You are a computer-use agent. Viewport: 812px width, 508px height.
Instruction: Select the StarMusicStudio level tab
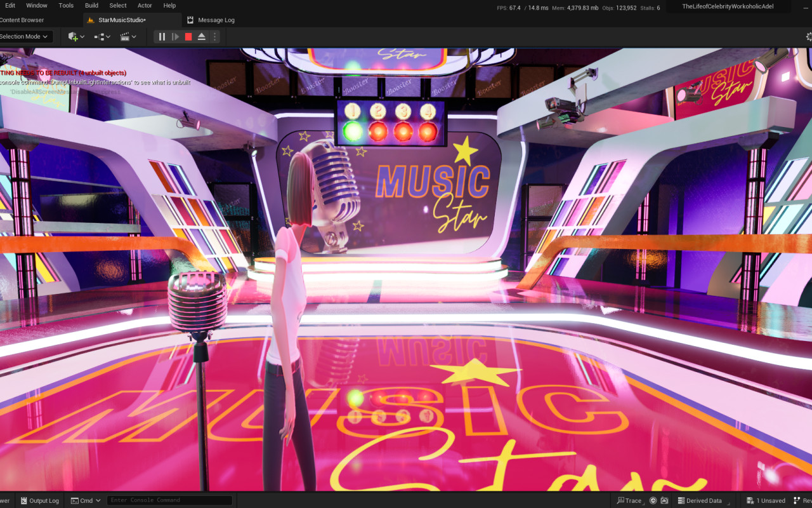[x=122, y=20]
